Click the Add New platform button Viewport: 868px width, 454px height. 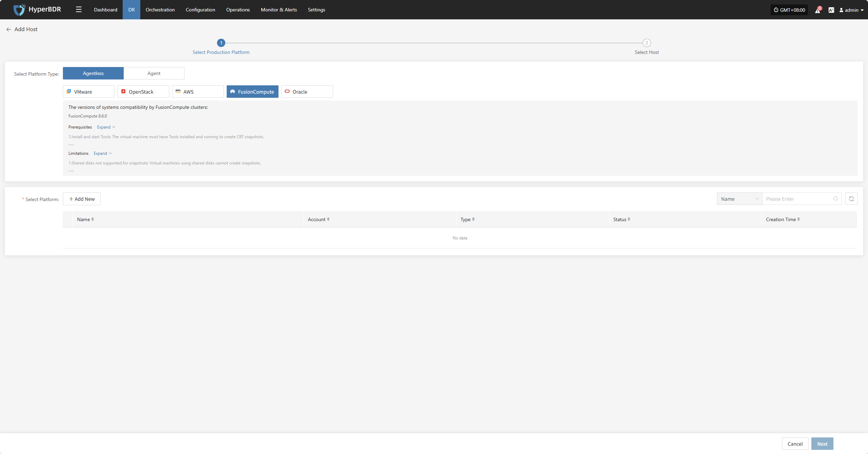(x=82, y=199)
